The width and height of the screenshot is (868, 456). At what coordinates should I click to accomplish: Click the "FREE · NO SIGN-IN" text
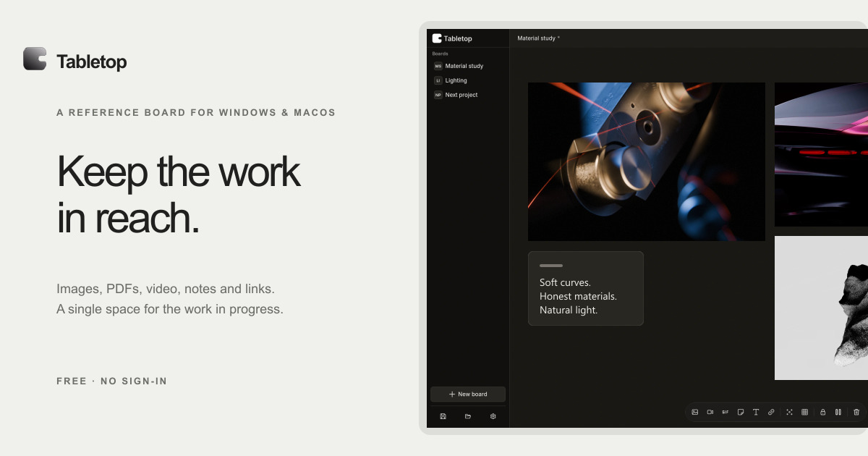pyautogui.click(x=112, y=381)
